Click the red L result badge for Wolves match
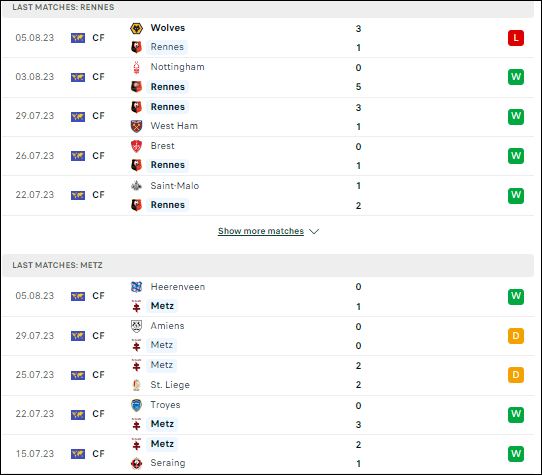Viewport: 542px width, 475px height. (516, 38)
